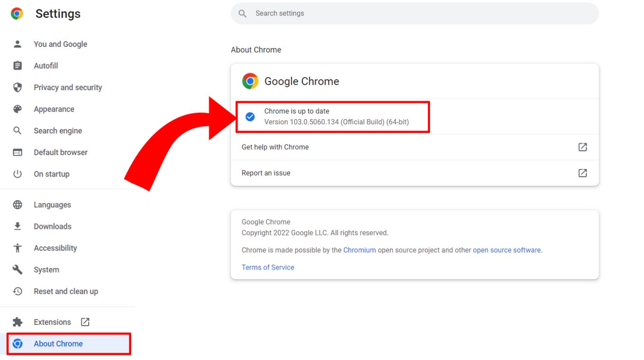Click the Reset and clean up clock icon

pyautogui.click(x=18, y=291)
